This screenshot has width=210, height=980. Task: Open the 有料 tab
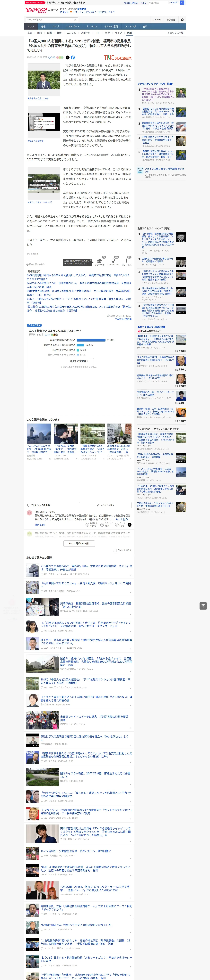[x=145, y=27]
